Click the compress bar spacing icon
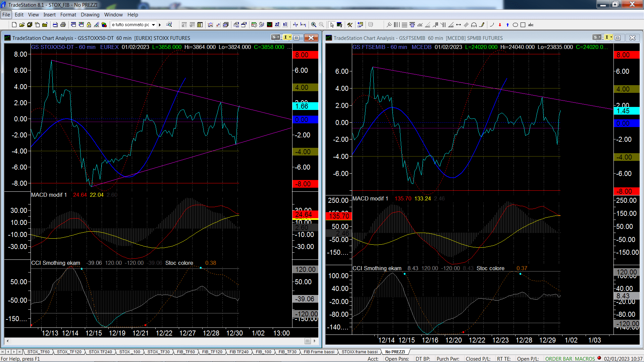The image size is (644, 362). point(295,25)
